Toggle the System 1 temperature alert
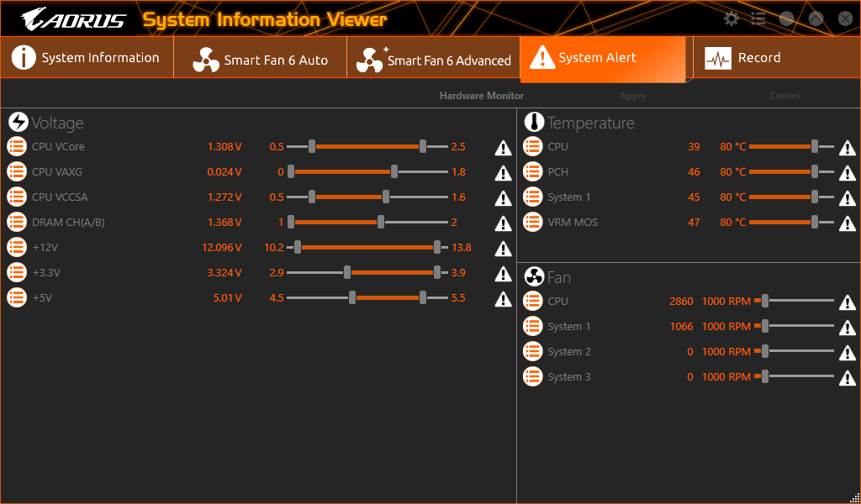 [848, 198]
